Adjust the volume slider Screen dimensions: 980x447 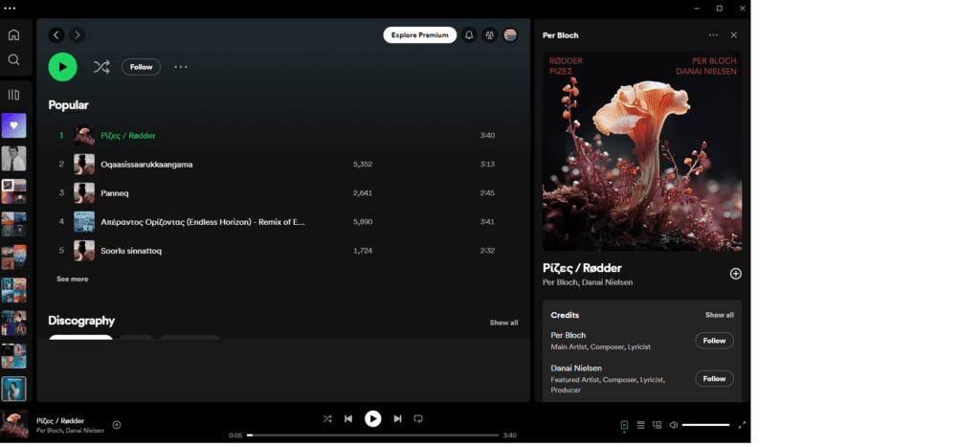(x=705, y=425)
